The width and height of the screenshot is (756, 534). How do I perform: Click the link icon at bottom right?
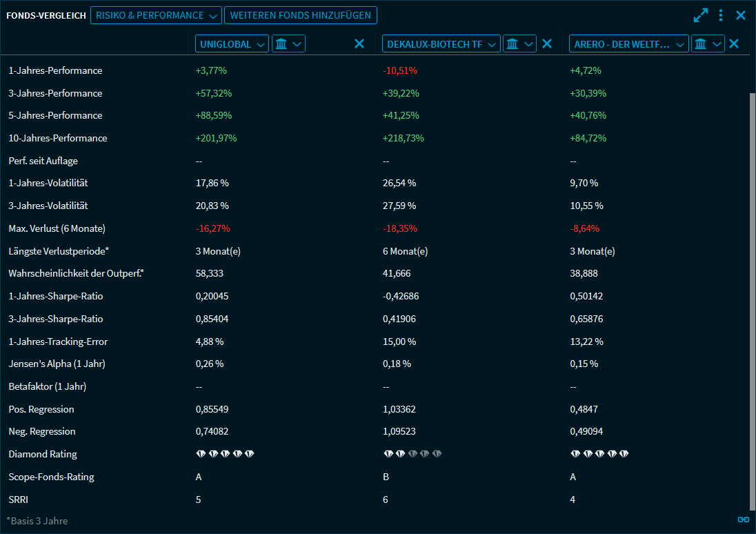(743, 520)
